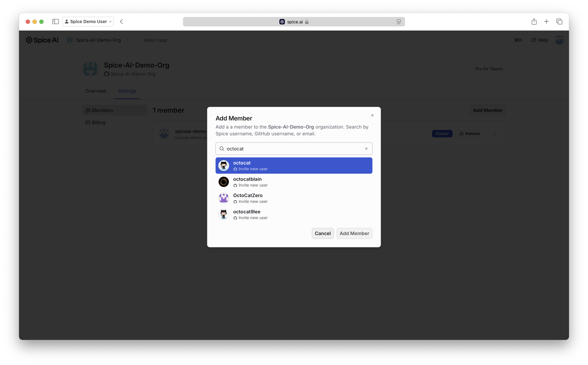The image size is (588, 365).
Task: Open Billing in settings sidebar
Action: click(x=98, y=122)
